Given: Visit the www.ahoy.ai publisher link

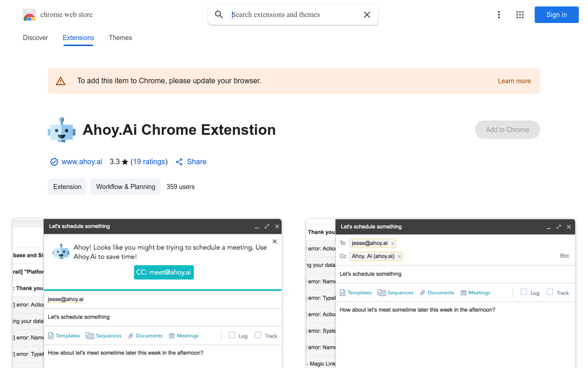Looking at the screenshot, I should coord(82,162).
